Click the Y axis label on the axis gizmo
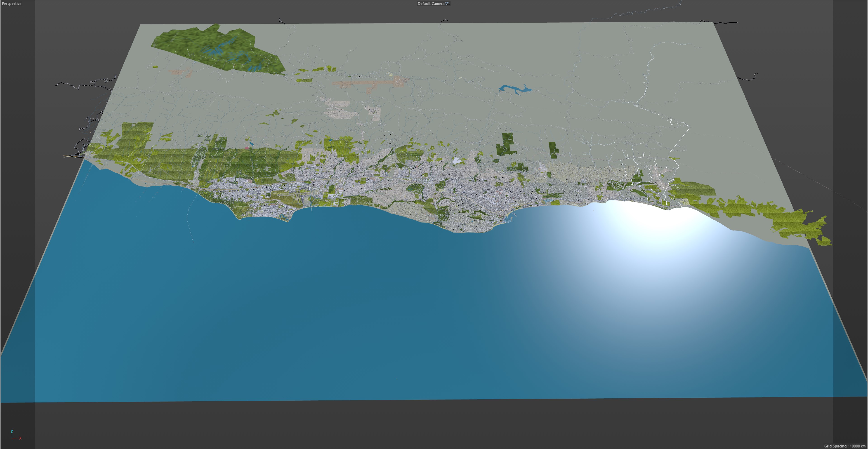This screenshot has width=868, height=449. point(12,431)
